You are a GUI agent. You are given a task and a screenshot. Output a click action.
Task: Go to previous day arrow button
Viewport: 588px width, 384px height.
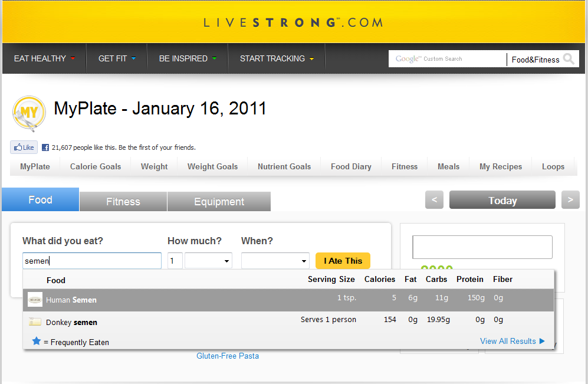click(434, 200)
